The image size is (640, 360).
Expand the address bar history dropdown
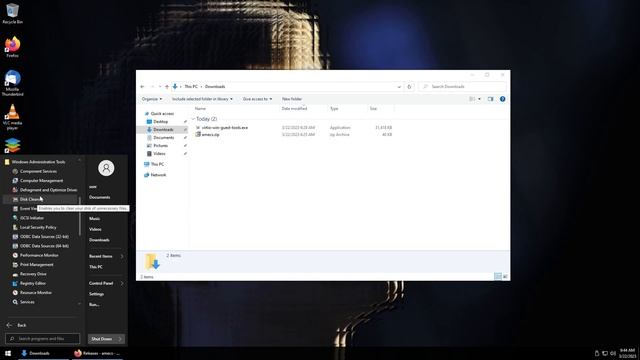[399, 87]
